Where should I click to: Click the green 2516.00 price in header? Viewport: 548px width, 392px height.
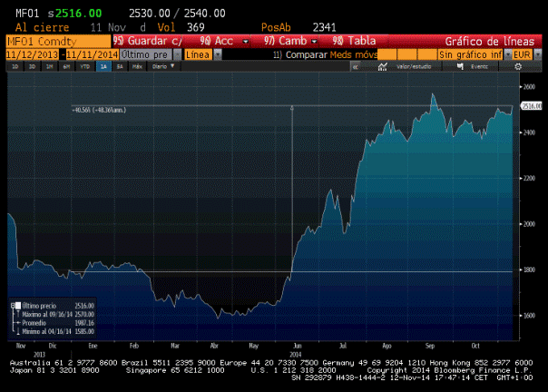click(x=78, y=14)
